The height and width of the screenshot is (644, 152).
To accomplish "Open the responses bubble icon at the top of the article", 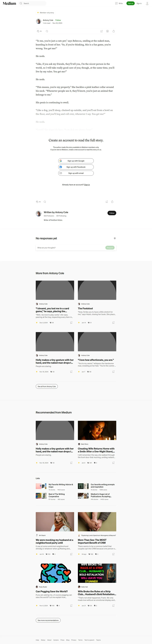I will [x=47, y=31].
